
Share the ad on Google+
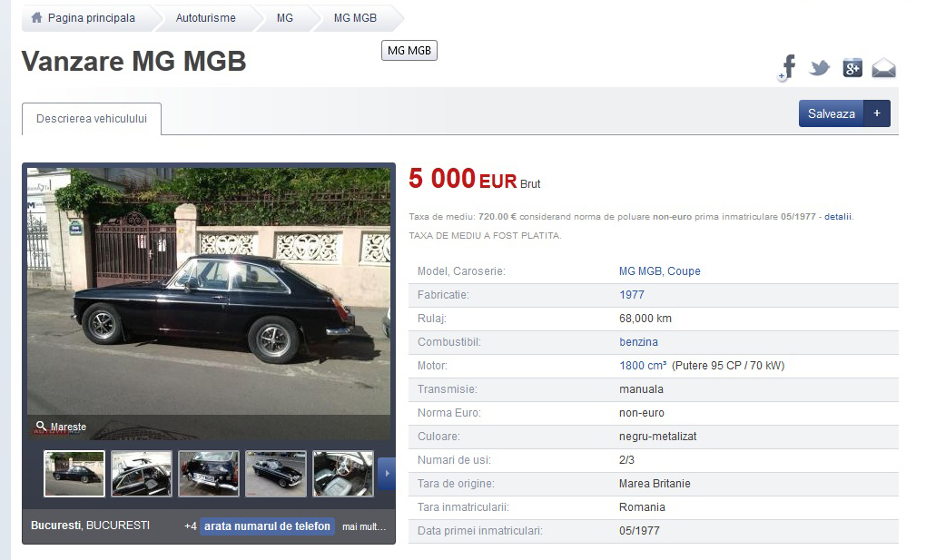pyautogui.click(x=851, y=66)
